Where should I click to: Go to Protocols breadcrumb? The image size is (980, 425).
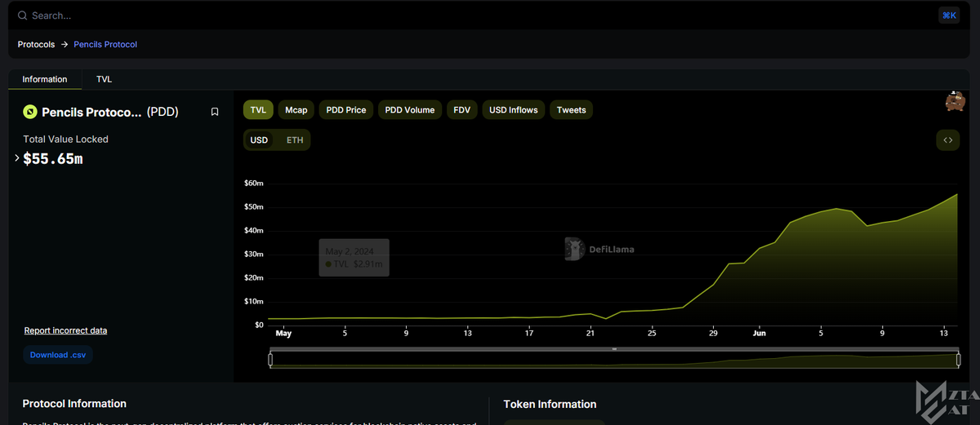36,44
